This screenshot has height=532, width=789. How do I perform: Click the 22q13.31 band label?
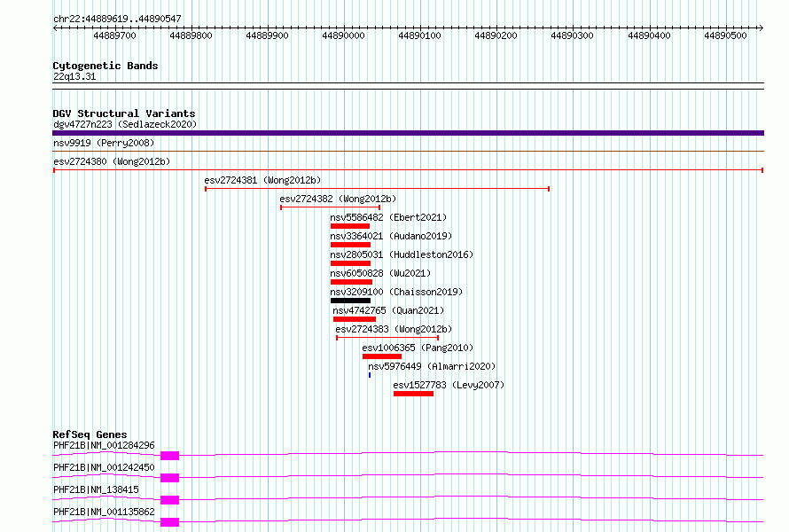tap(74, 76)
